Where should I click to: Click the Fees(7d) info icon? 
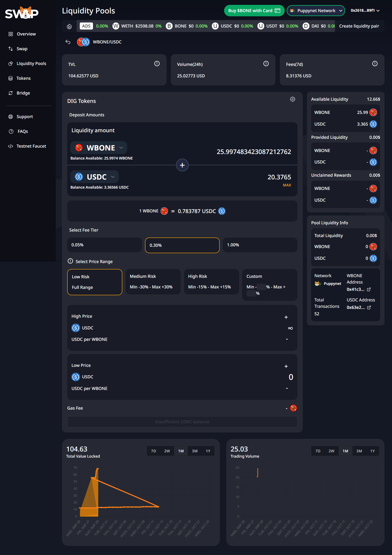point(375,64)
